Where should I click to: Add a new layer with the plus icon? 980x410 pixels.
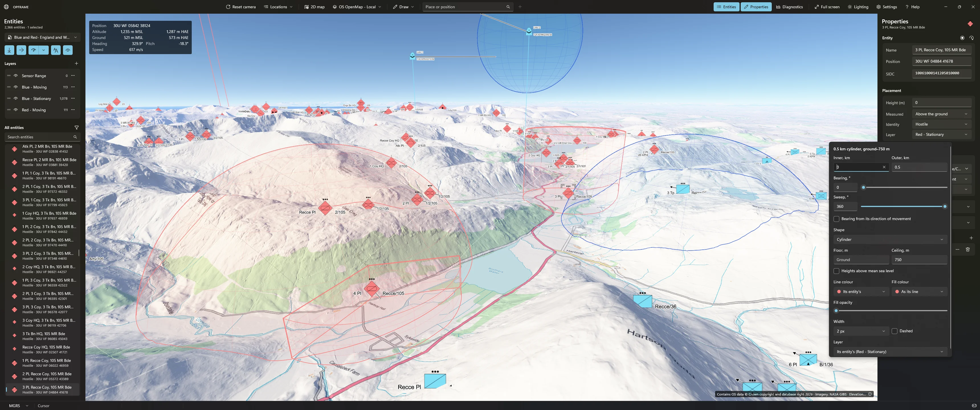click(x=76, y=63)
